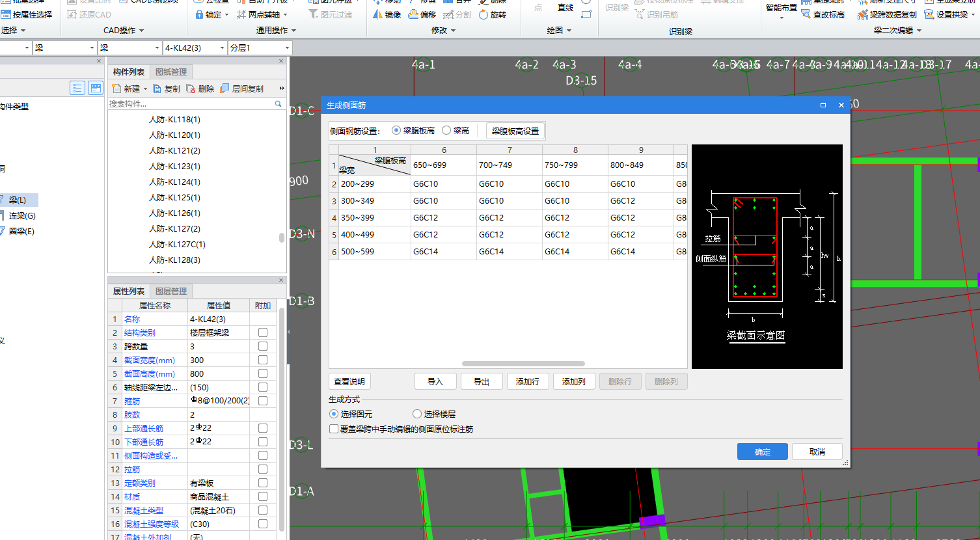
Task: Select 梁高 radio option
Action: tap(446, 130)
